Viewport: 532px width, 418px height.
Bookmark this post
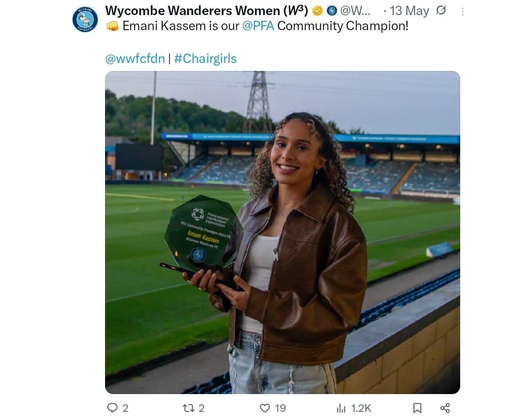(x=417, y=408)
